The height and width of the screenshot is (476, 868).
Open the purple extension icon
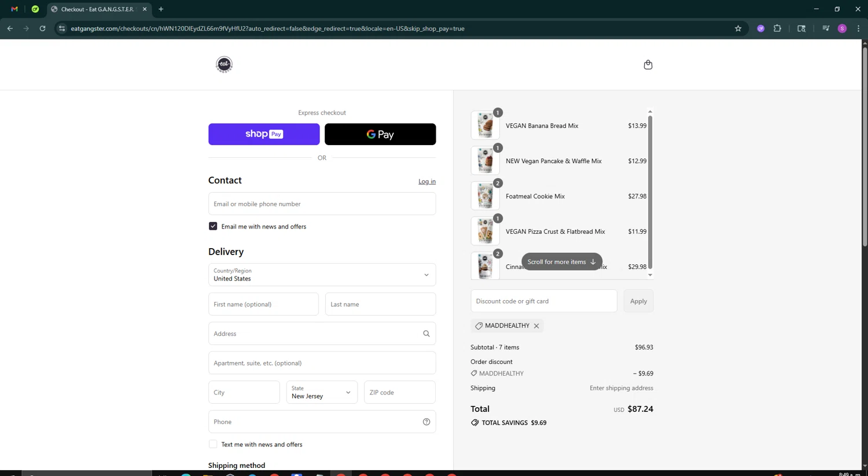coord(761,28)
